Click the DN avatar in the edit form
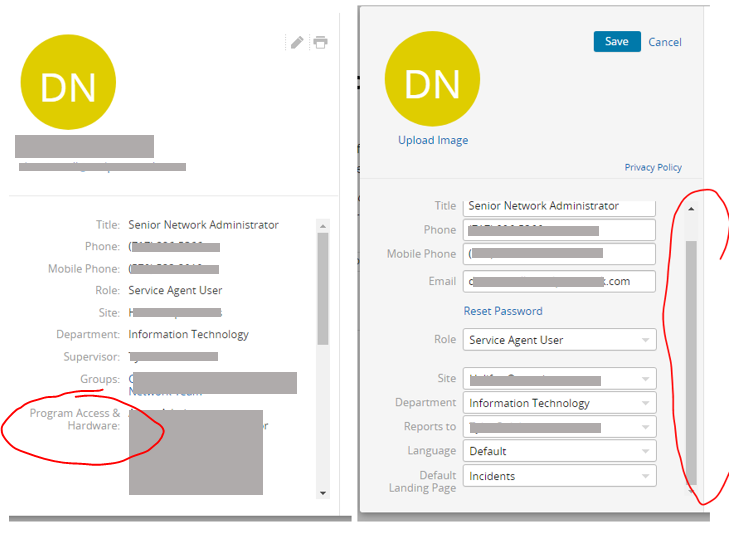 coord(432,79)
